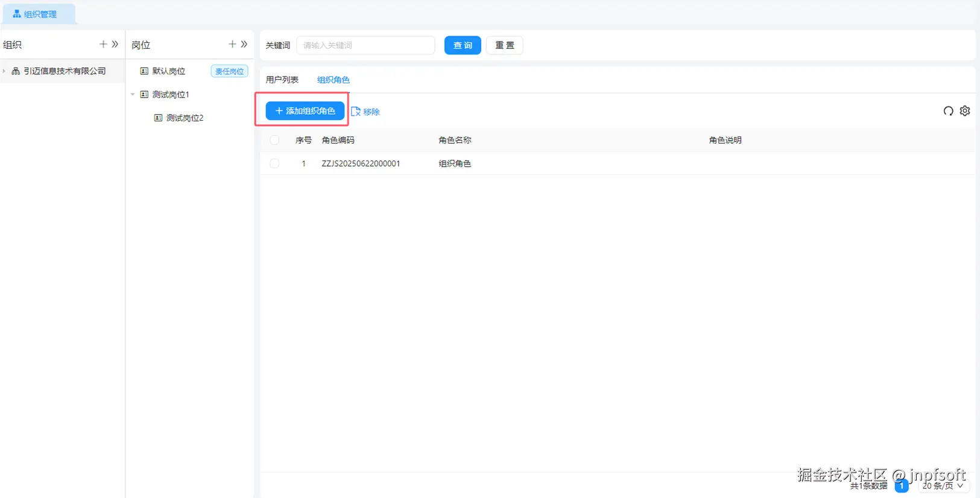Screen dimensions: 980x498
Task: Click the 移除 remove link
Action: click(371, 112)
